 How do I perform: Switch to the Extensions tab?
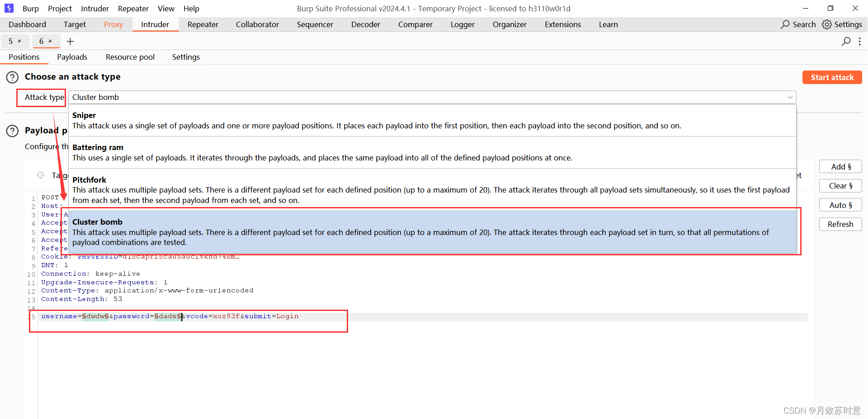coord(563,24)
